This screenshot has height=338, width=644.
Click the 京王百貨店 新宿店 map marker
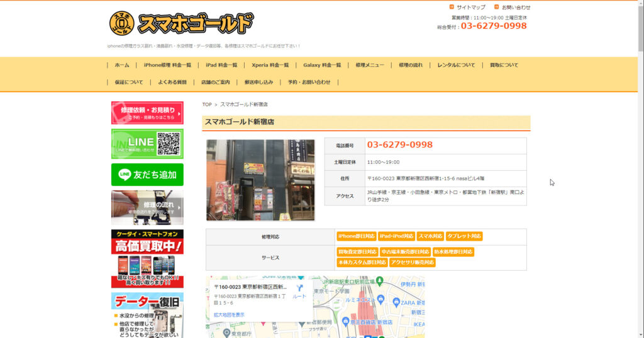click(x=345, y=322)
